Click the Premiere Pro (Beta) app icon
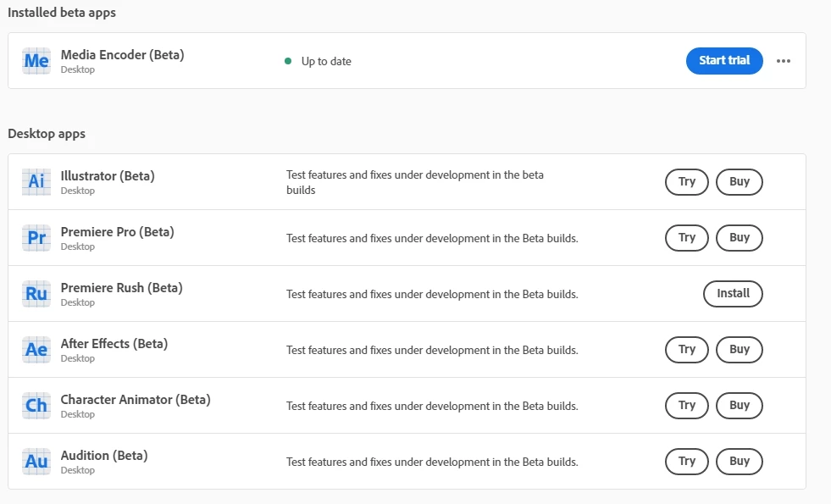The height and width of the screenshot is (504, 831). click(x=36, y=237)
